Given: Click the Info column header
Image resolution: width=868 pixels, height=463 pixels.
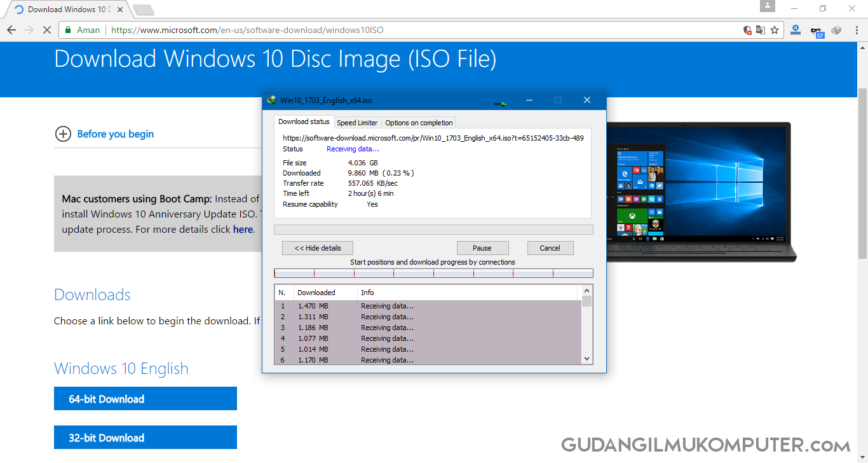Looking at the screenshot, I should click(x=468, y=293).
